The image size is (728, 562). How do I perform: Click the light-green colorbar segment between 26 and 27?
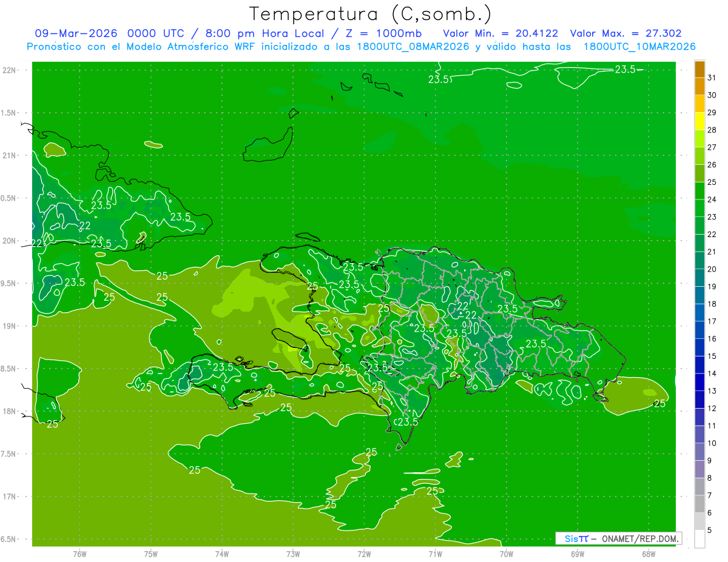coord(699,156)
